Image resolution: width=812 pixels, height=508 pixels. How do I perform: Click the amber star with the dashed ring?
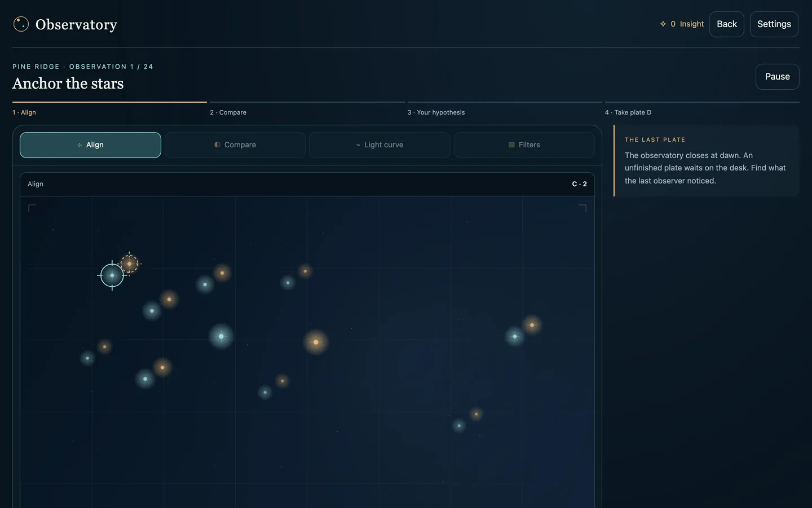point(130,264)
